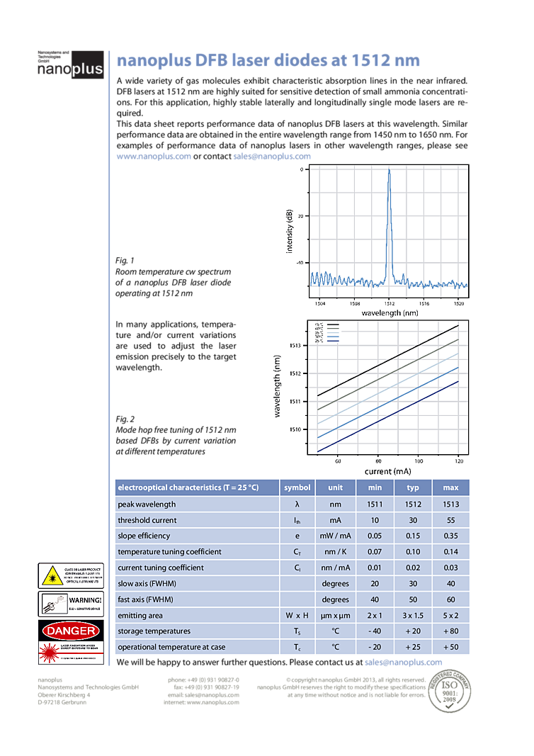Image resolution: width=534 pixels, height=756 pixels.
Task: Click the sales@nanoplus.com link above the spectrum chart
Action: pos(271,157)
